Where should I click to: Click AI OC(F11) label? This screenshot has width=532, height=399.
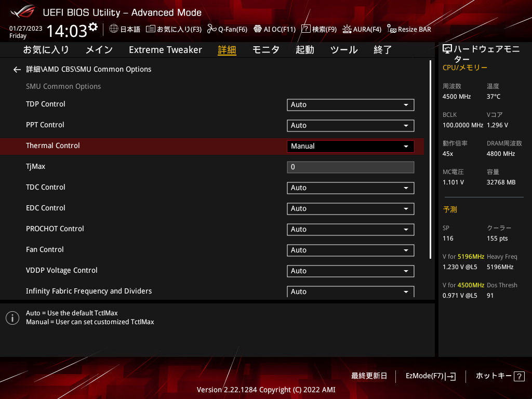pos(280,30)
